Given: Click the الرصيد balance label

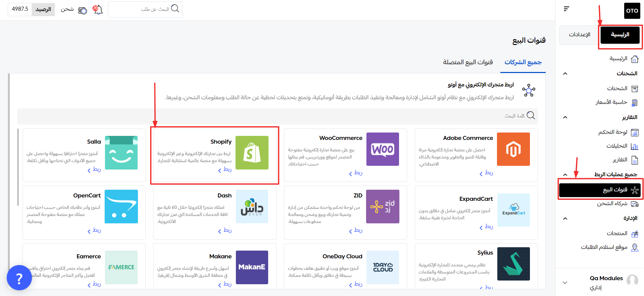Looking at the screenshot, I should point(43,9).
